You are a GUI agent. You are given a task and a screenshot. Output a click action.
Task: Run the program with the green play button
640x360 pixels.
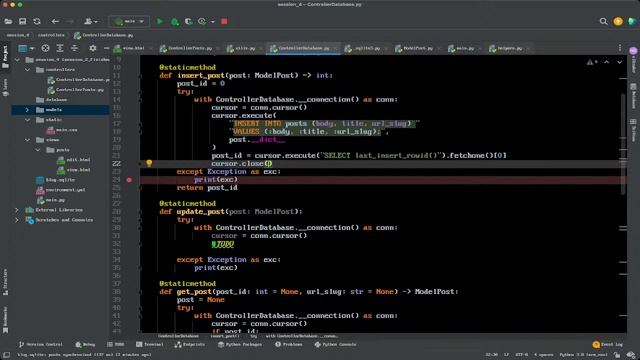point(160,21)
